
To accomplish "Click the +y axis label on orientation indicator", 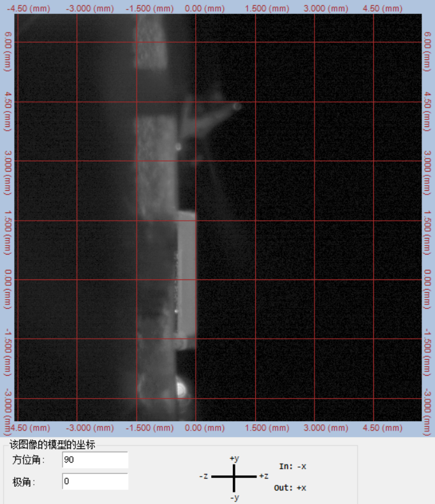I will coord(234,458).
